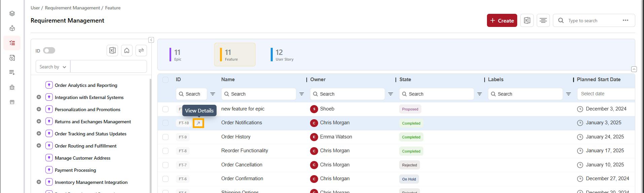The height and width of the screenshot is (193, 644).
Task: Click the Create button
Action: tap(502, 21)
